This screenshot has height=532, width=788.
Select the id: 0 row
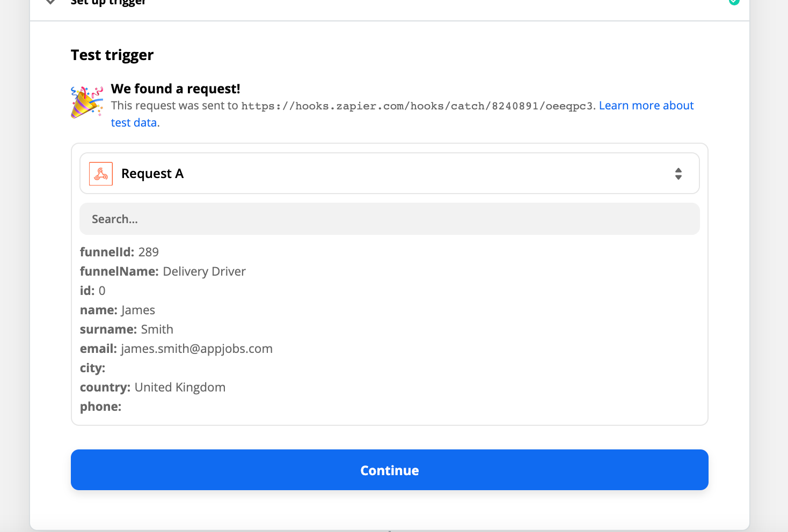[x=93, y=291]
